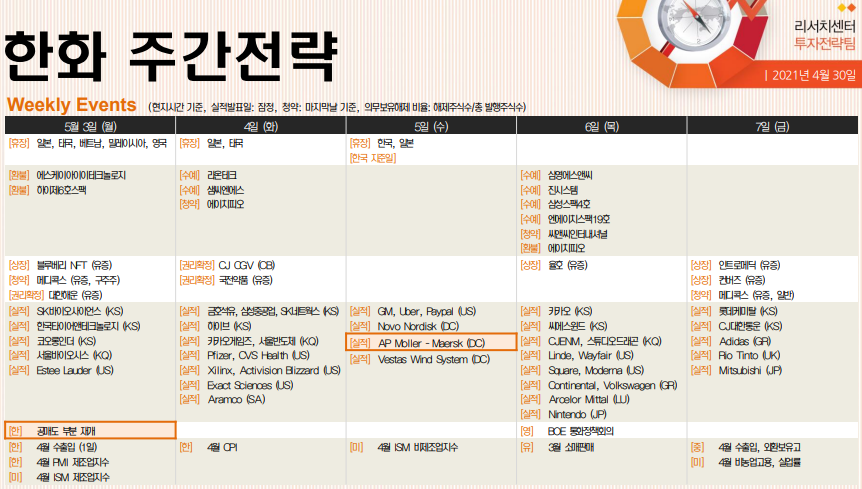Select the '5월 3일 (월)' column header
862x489 pixels.
coord(90,126)
